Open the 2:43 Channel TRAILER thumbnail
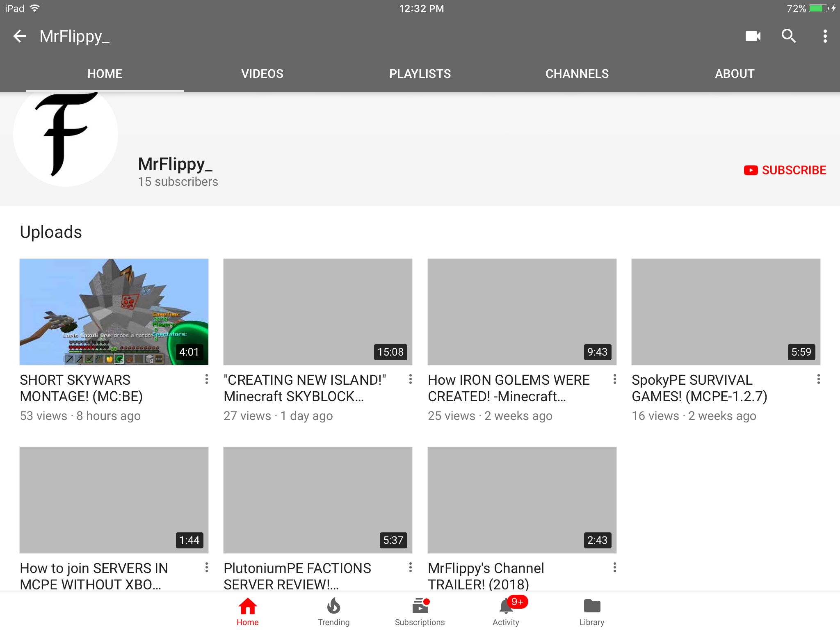 tap(522, 500)
